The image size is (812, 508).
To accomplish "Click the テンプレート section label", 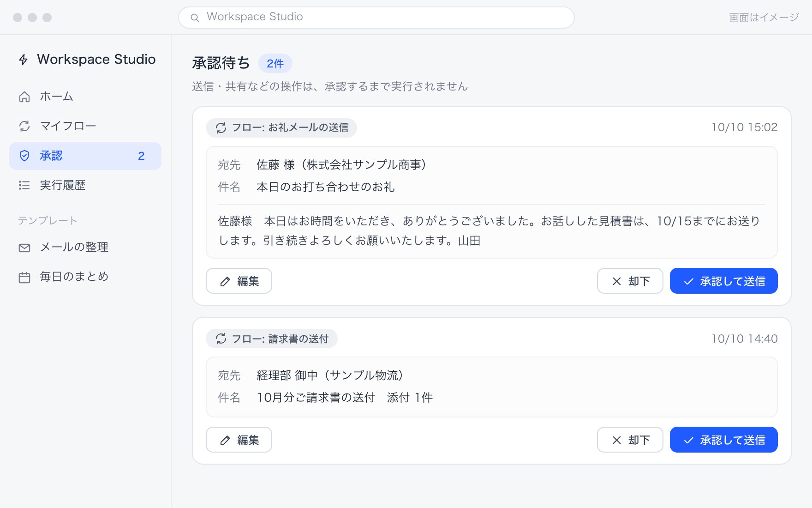I will (48, 220).
